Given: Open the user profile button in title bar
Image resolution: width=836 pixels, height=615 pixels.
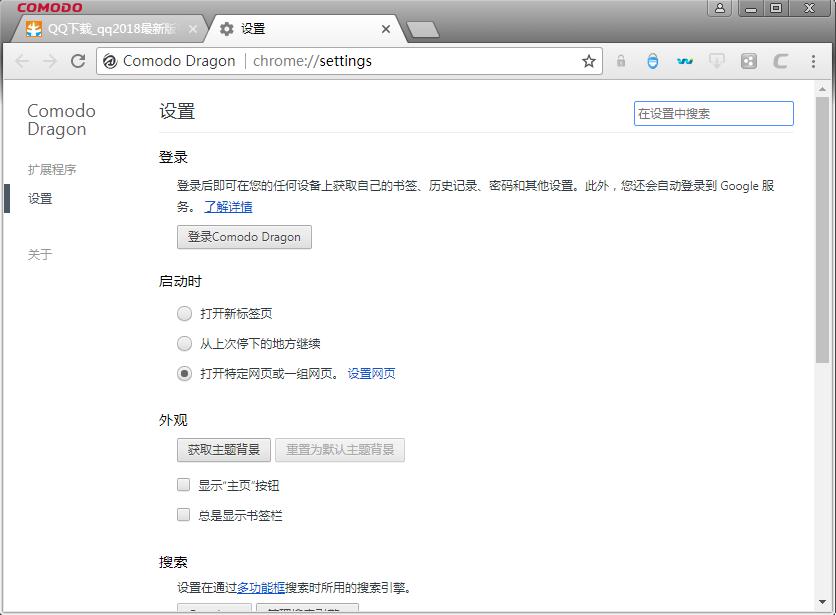Looking at the screenshot, I should pos(720,7).
